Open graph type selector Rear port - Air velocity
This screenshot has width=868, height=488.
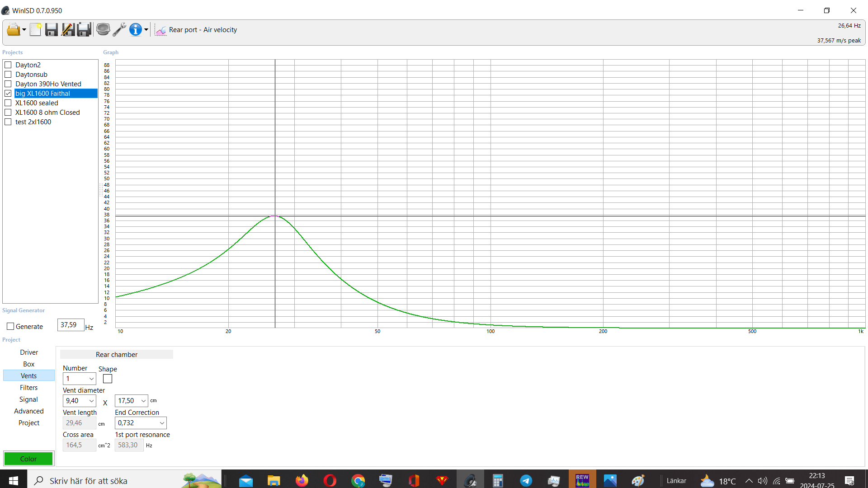click(x=196, y=30)
